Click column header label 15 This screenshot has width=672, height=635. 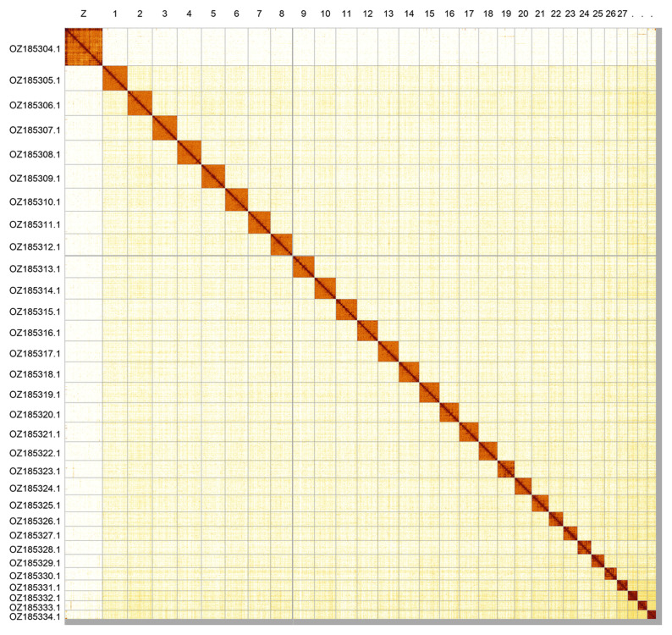(430, 14)
